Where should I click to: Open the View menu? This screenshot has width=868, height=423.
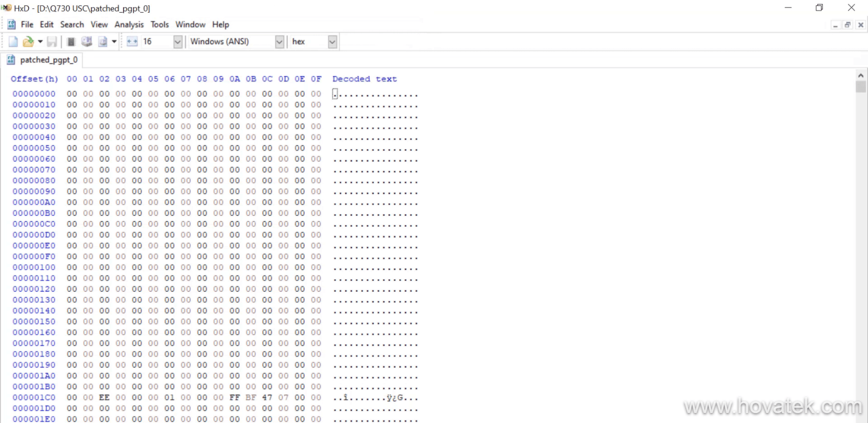coord(99,25)
